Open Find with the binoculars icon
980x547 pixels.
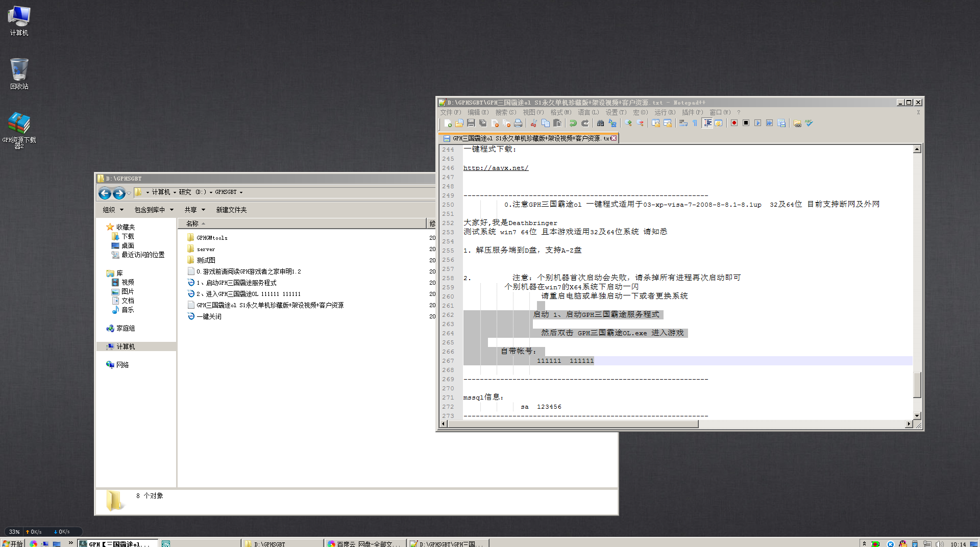601,123
